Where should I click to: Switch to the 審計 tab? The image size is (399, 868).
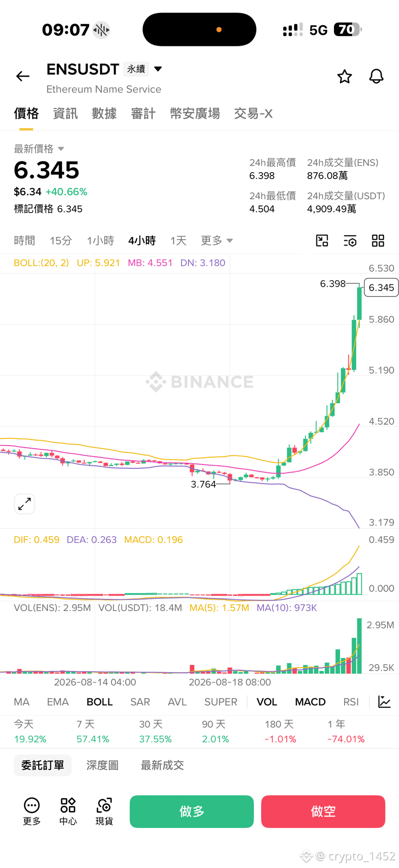(x=143, y=114)
